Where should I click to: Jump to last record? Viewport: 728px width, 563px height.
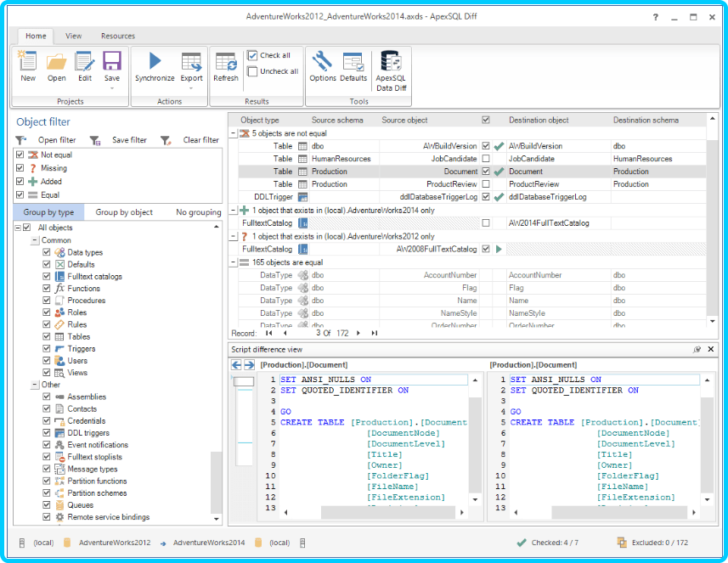point(375,333)
